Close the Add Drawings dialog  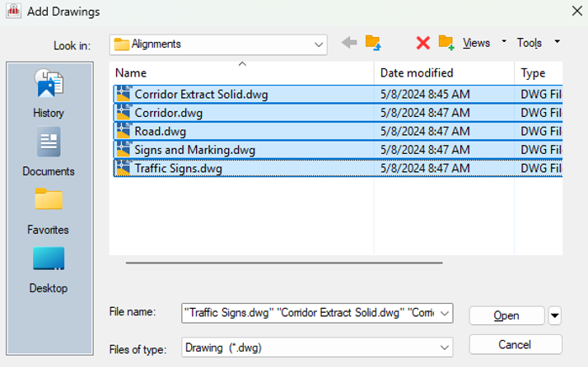577,11
